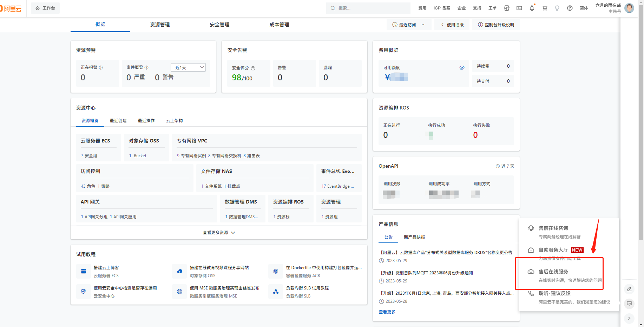This screenshot has width=644, height=327.
Task: Open the DRDS 名称变更公告 announcement
Action: (x=445, y=253)
